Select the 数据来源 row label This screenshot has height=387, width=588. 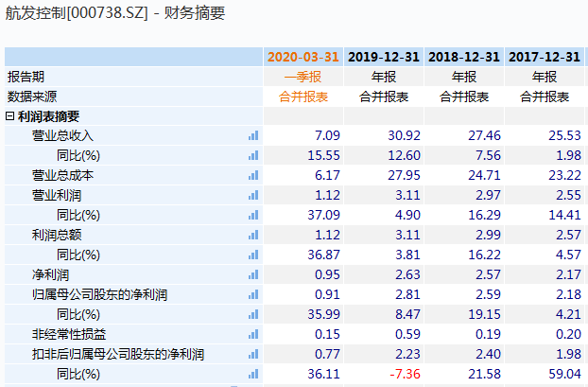pos(32,97)
